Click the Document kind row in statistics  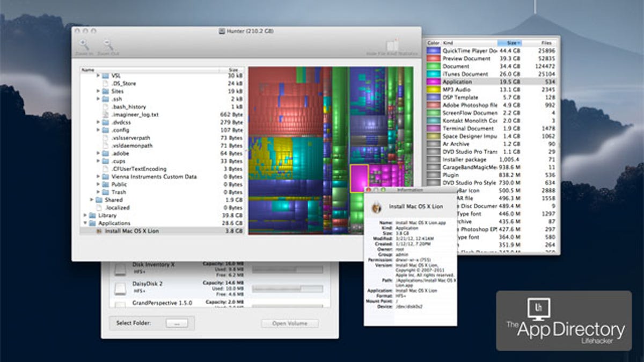click(x=492, y=66)
